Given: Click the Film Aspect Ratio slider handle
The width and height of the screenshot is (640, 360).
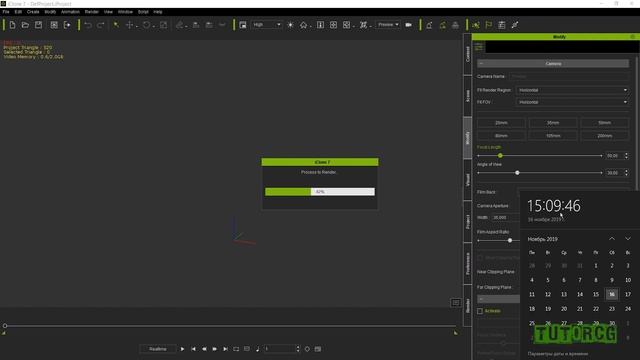Looking at the screenshot, I should pyautogui.click(x=510, y=240).
